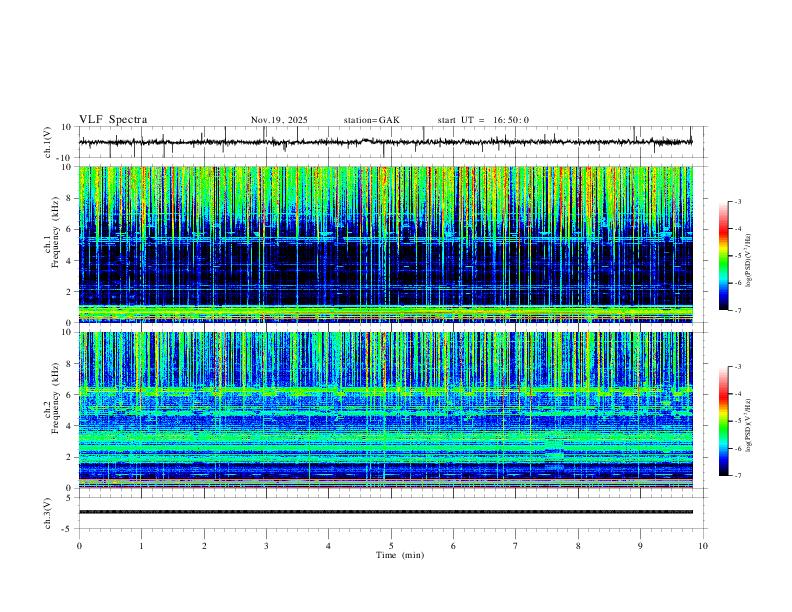Click the 'ch.3(V)' axis label

coord(48,513)
